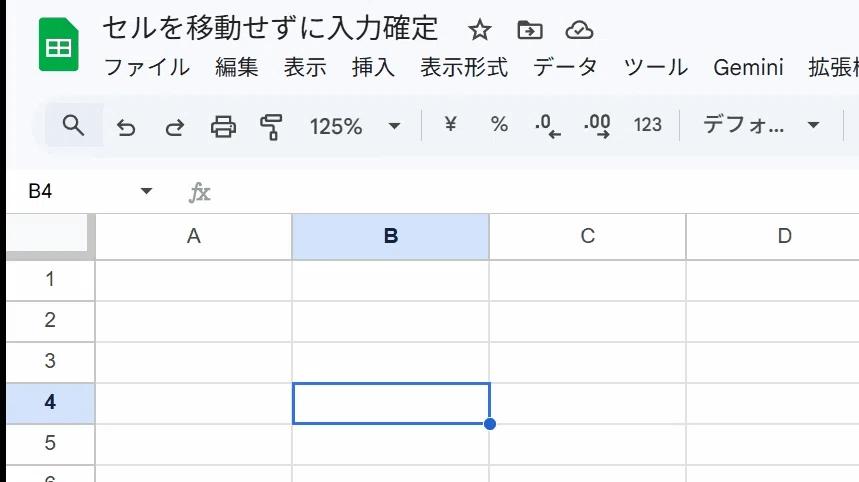
Task: Open the 表示形式 menu
Action: (x=464, y=67)
